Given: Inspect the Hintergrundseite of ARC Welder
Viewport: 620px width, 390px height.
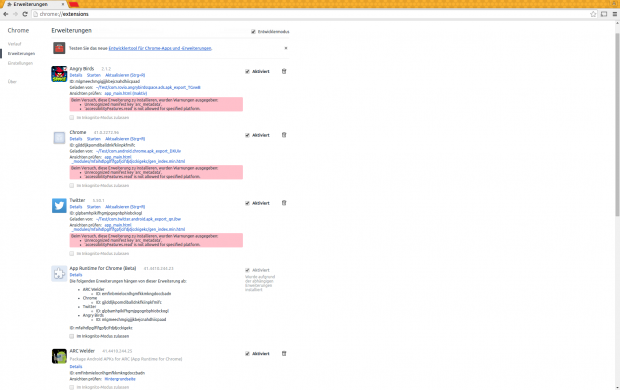Looking at the screenshot, I should 120,379.
